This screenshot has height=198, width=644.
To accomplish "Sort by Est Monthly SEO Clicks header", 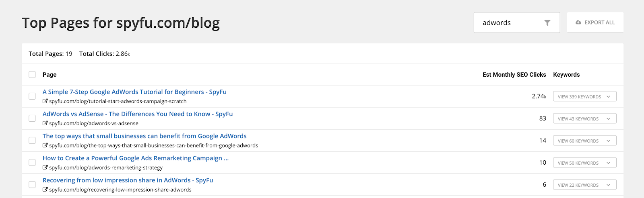I will point(514,75).
